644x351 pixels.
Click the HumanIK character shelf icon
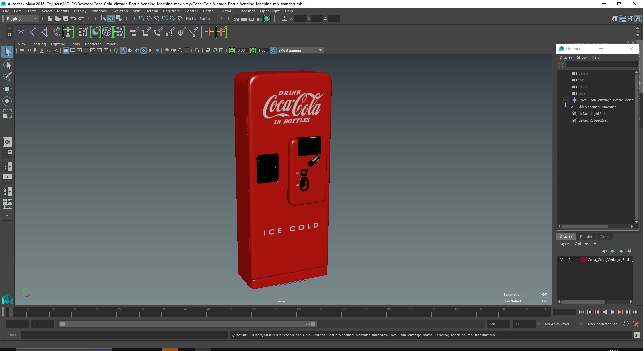point(68,32)
